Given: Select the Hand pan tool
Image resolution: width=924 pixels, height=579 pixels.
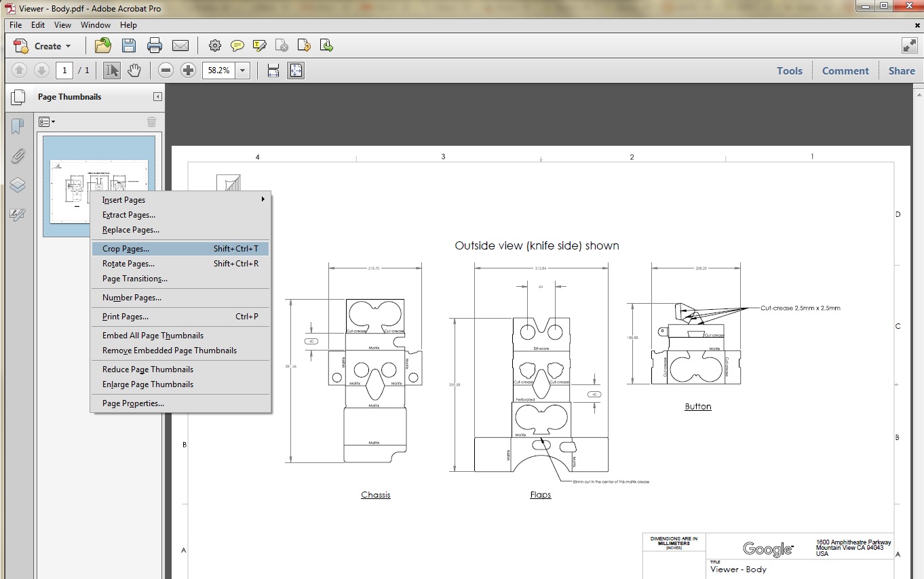Looking at the screenshot, I should coord(134,70).
